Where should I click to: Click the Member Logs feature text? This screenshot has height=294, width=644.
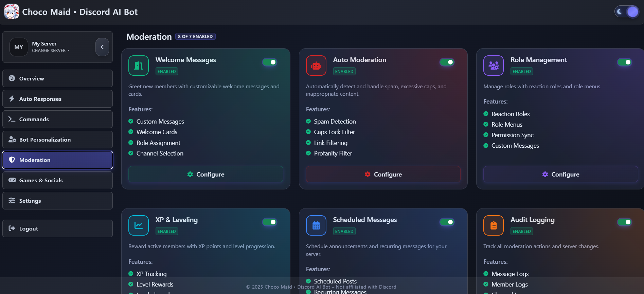pos(509,284)
